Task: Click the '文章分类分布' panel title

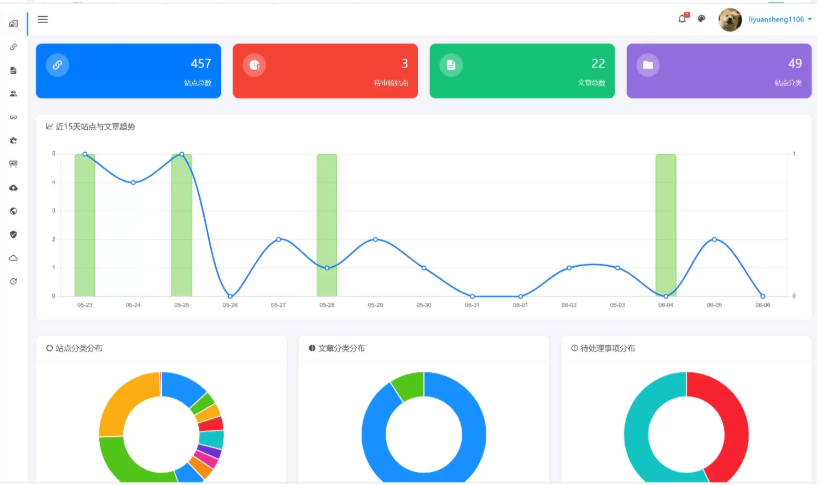Action: pyautogui.click(x=341, y=348)
